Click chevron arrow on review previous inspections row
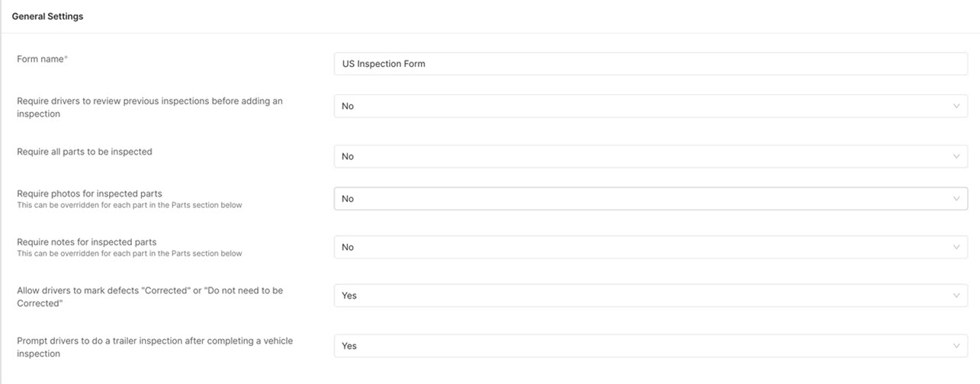 pos(956,106)
